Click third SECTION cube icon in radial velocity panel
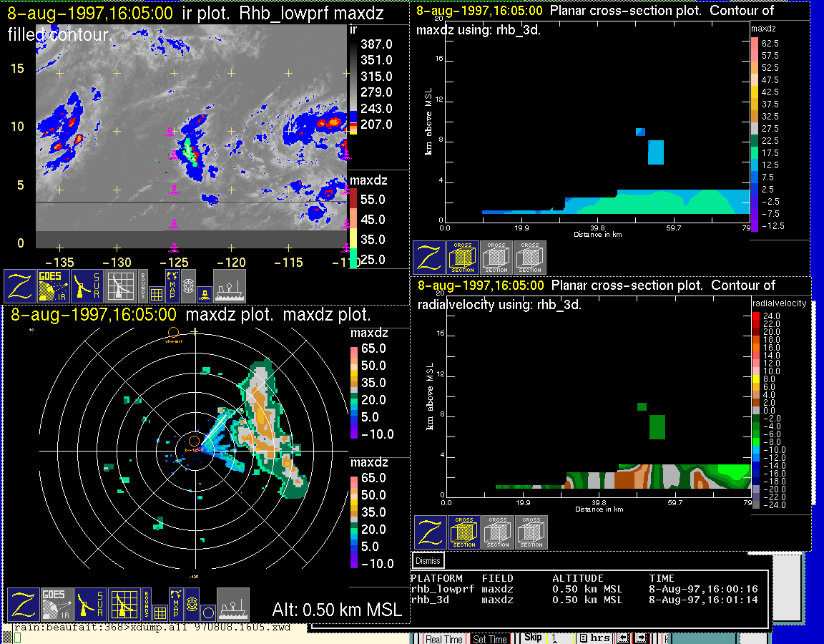 click(x=531, y=532)
